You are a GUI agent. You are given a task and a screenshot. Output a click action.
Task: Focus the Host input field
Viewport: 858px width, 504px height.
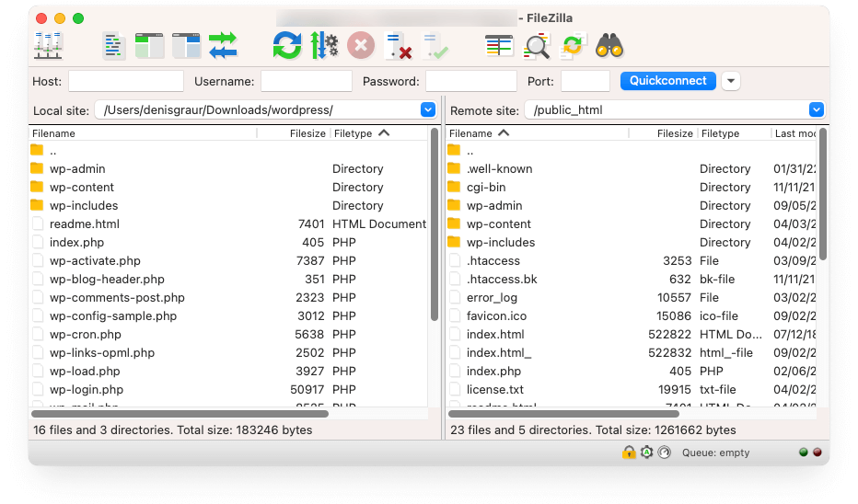(x=126, y=81)
